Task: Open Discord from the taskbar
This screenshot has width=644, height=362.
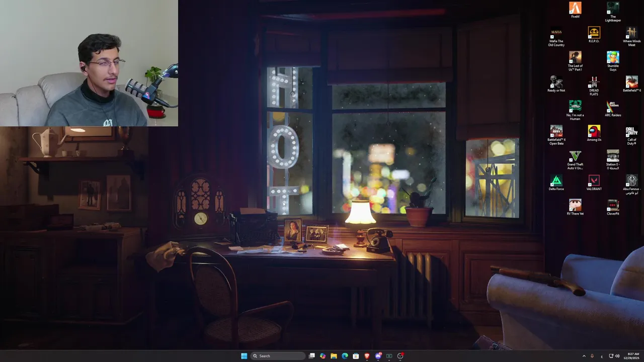Action: (378, 356)
